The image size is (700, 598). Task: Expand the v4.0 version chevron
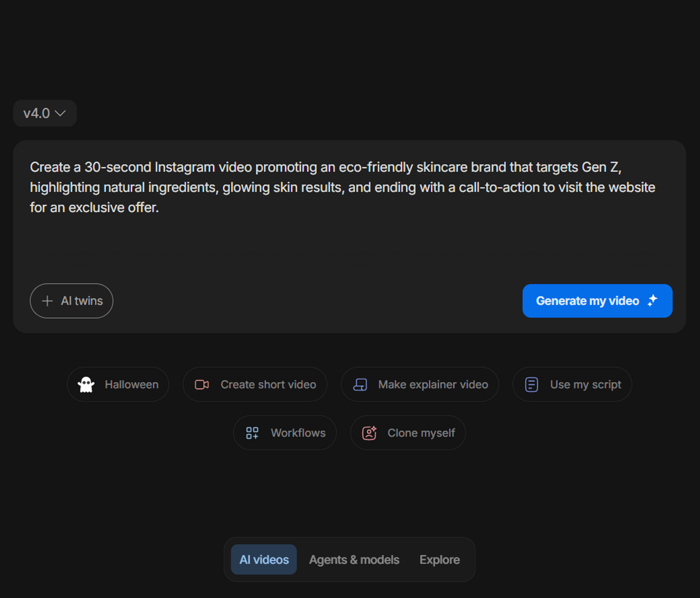(60, 113)
